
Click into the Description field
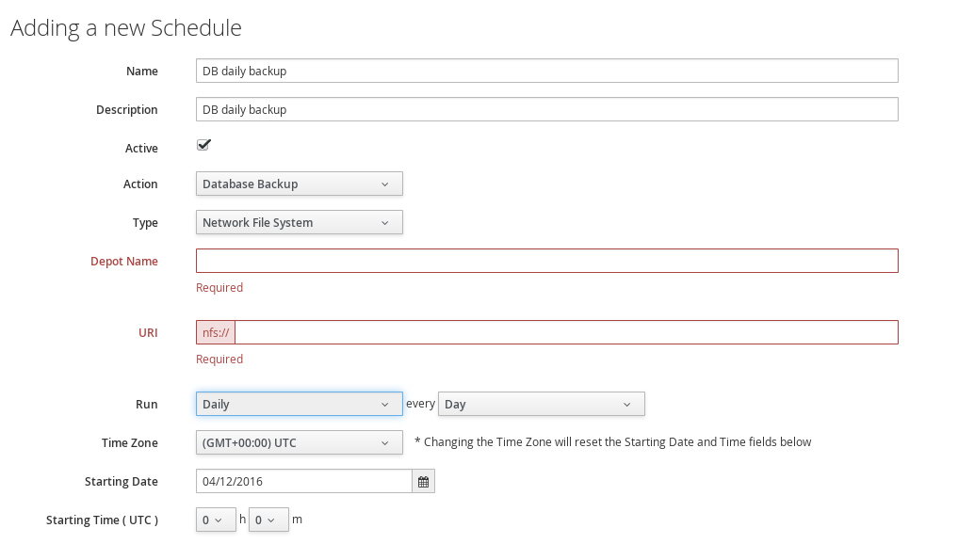tap(546, 109)
